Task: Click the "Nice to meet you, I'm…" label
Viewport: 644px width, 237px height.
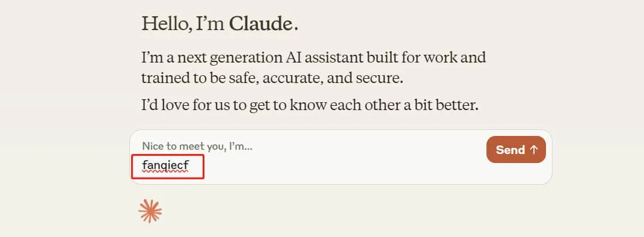Action: pos(197,146)
